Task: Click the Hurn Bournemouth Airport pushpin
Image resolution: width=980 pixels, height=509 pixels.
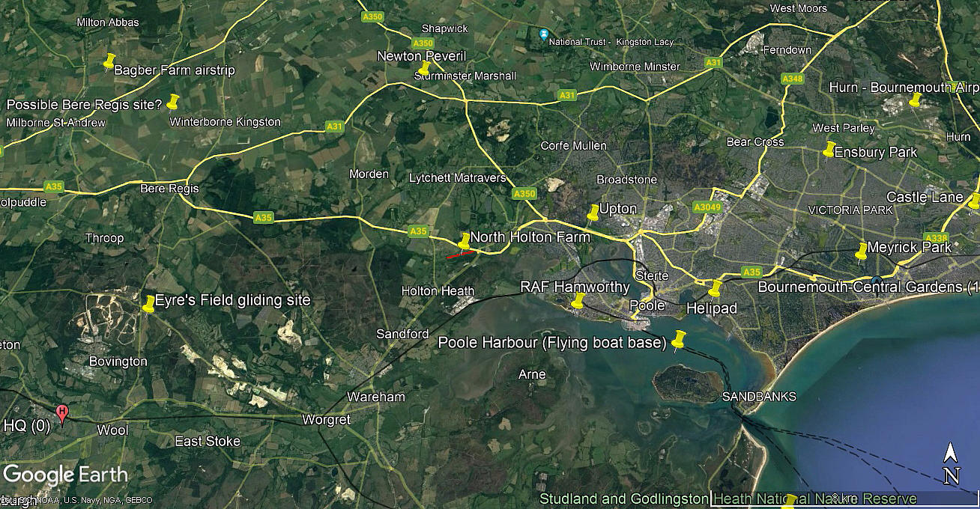Action: 915,100
